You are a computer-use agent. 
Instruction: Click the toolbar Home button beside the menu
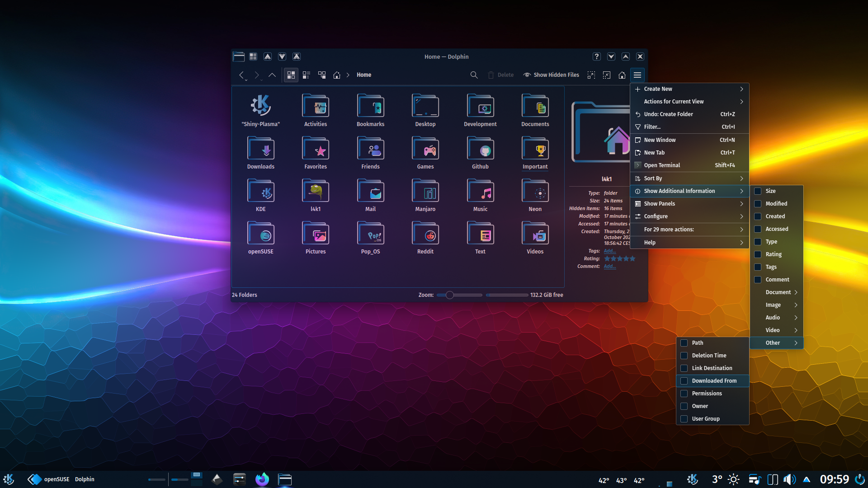coord(622,75)
